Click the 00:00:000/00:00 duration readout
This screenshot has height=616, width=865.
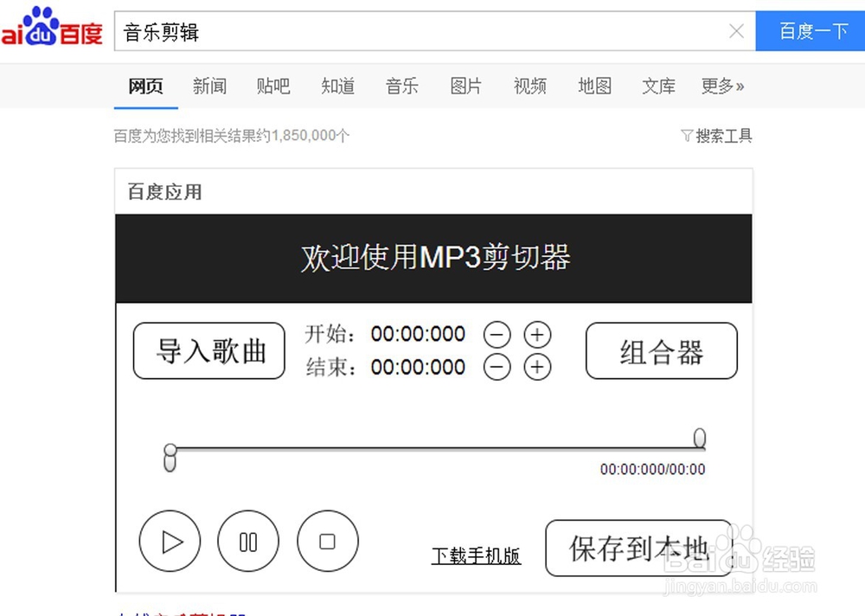(652, 469)
